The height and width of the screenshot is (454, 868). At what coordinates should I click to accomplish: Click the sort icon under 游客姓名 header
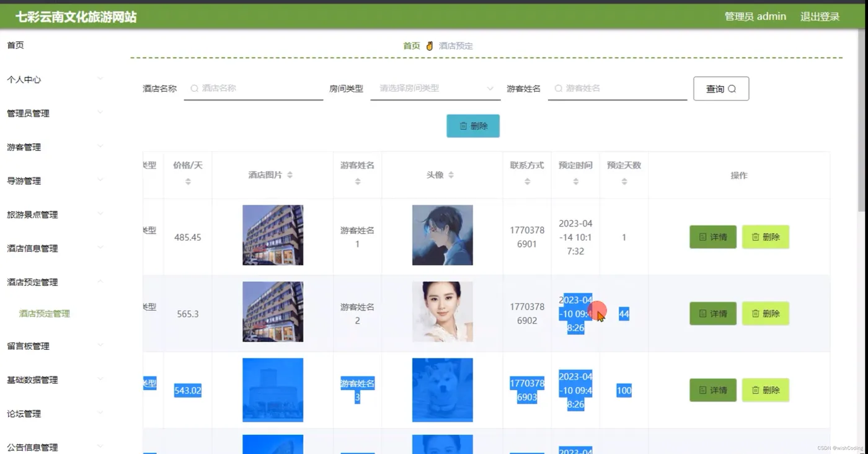[x=358, y=182]
